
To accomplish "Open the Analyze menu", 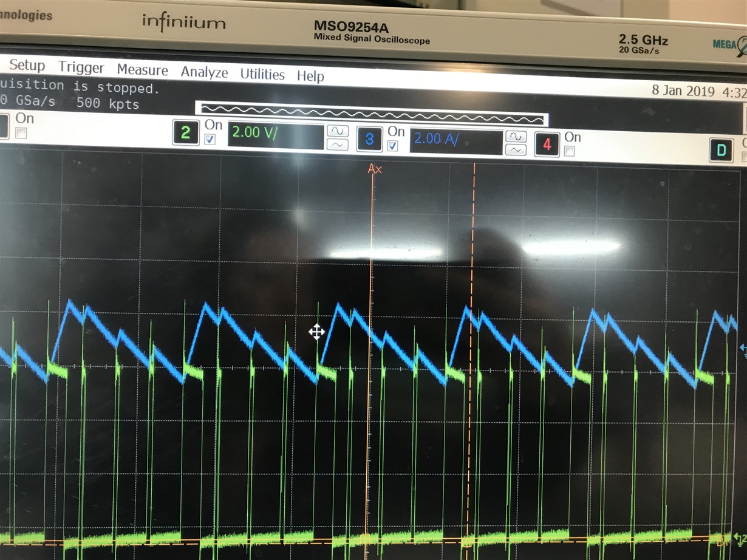I will [204, 72].
